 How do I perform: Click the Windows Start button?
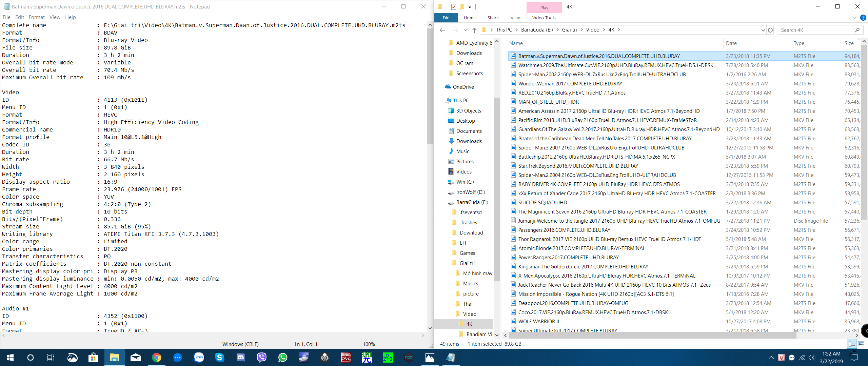10,358
